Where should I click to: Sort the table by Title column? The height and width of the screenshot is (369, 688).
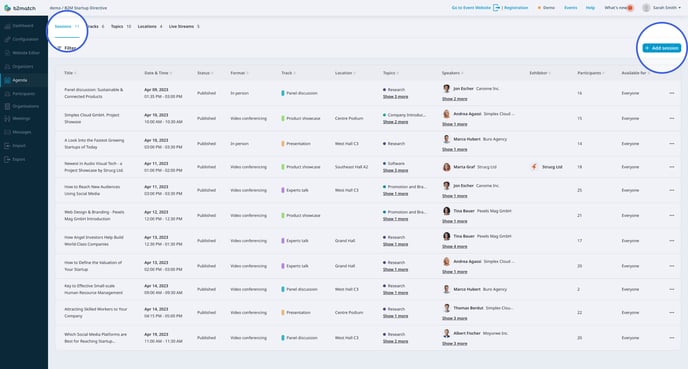pyautogui.click(x=70, y=73)
